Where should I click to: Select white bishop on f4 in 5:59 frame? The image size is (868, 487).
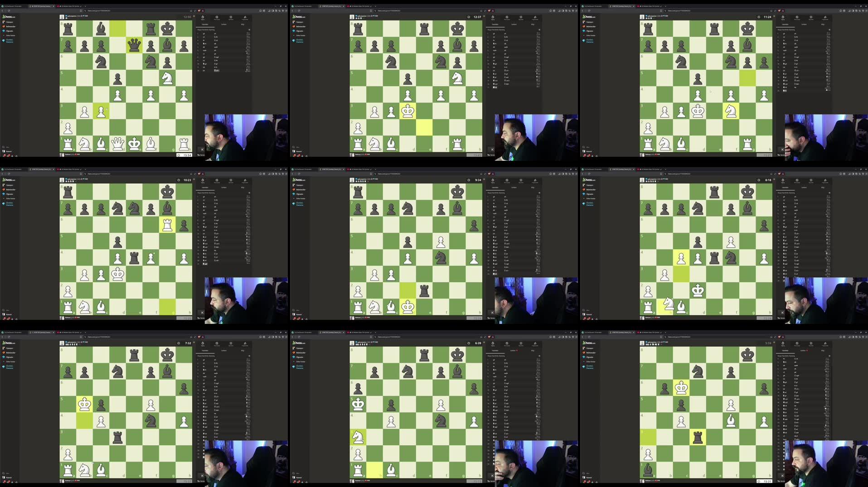point(731,421)
